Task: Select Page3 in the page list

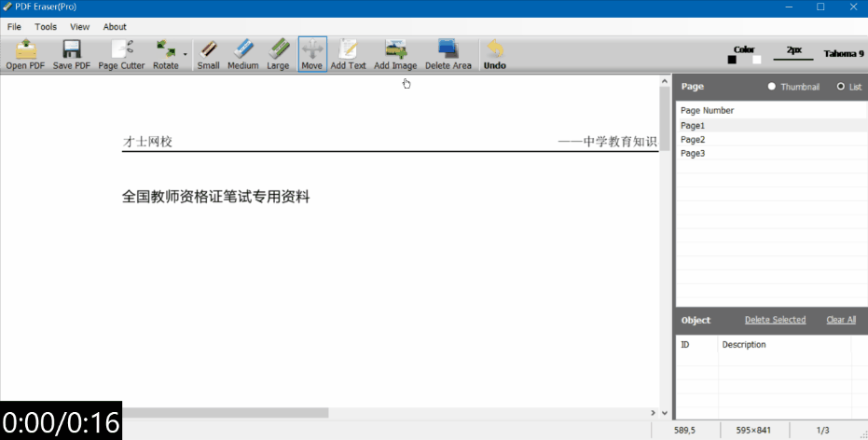Action: [x=772, y=153]
